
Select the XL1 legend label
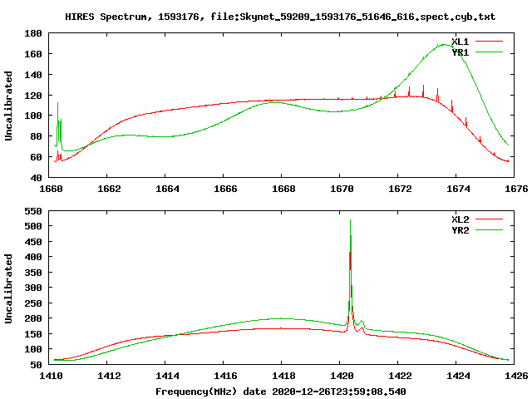pyautogui.click(x=461, y=42)
